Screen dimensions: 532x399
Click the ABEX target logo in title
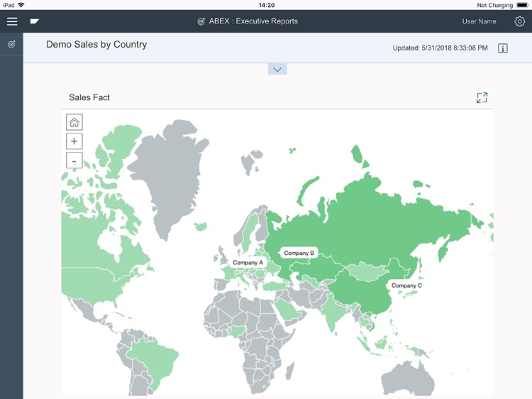tap(201, 21)
